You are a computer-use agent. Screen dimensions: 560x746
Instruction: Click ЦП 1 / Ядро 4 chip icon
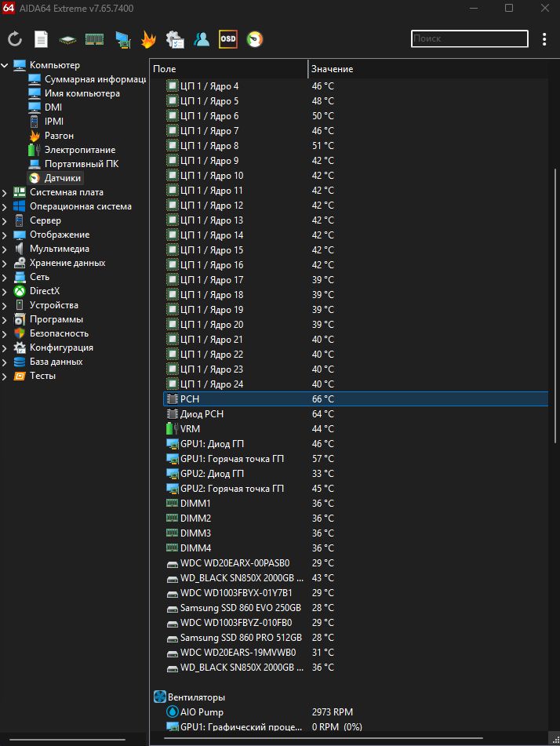coord(173,86)
